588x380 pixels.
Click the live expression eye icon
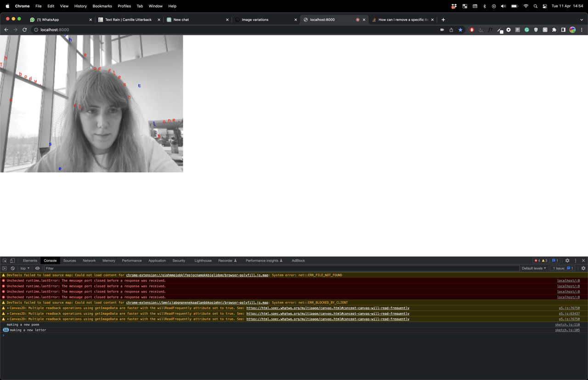click(x=38, y=268)
